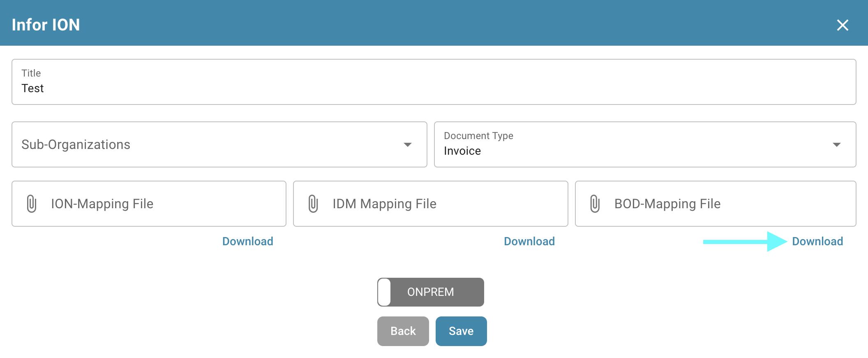
Task: Download the ION-Mapping file
Action: (247, 242)
